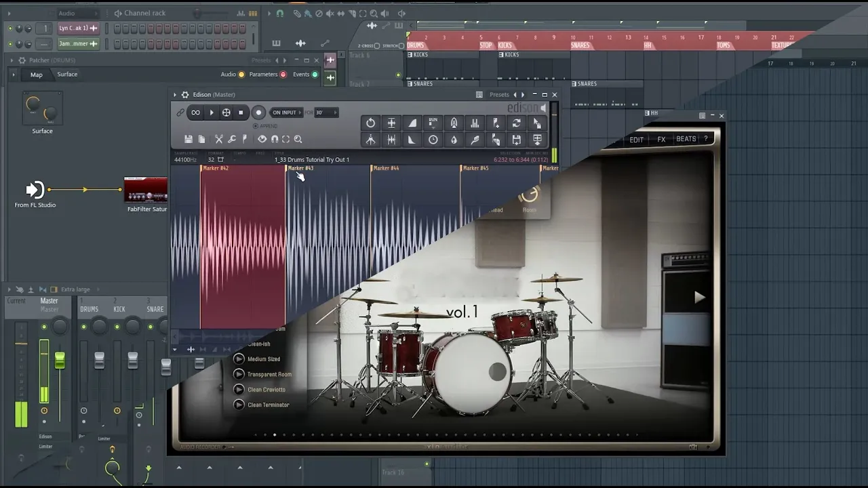Click the Save and load sample icon in Edison
868x488 pixels.
click(x=517, y=140)
